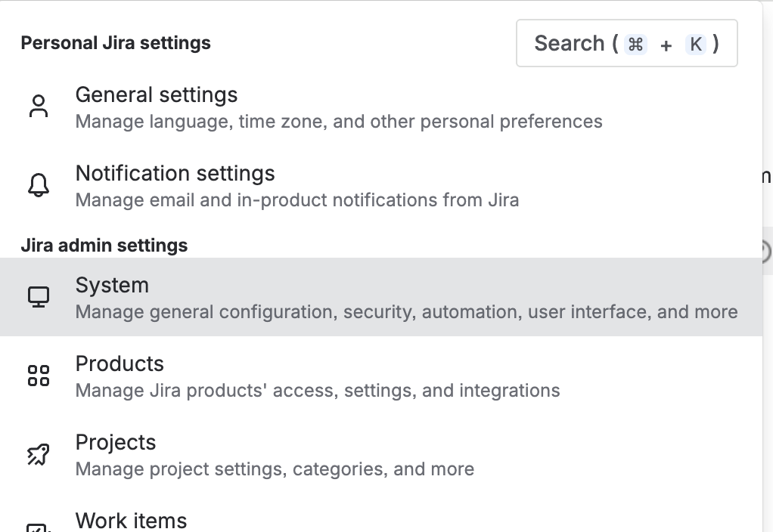The image size is (773, 532).
Task: Click the K key badge in Search
Action: point(695,44)
